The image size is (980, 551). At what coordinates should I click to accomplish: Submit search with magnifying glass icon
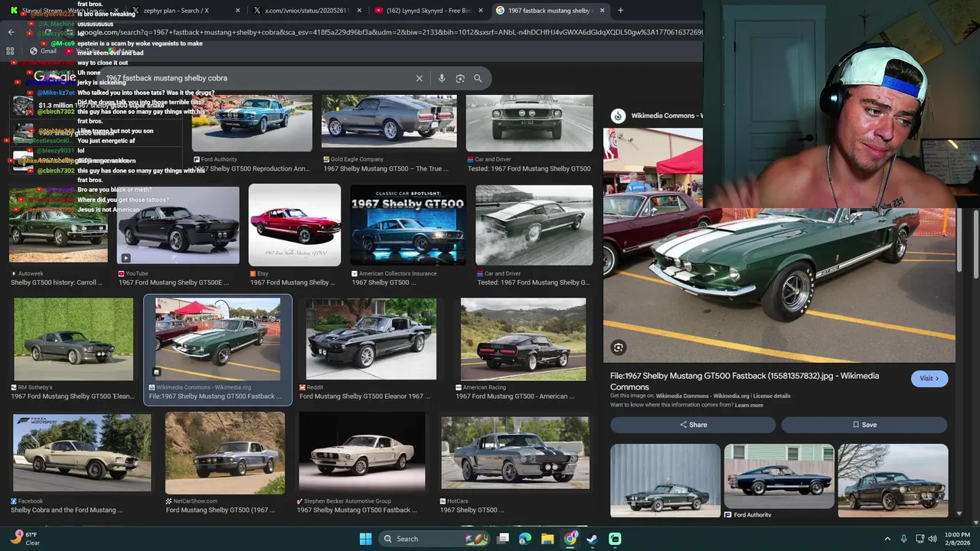point(478,78)
